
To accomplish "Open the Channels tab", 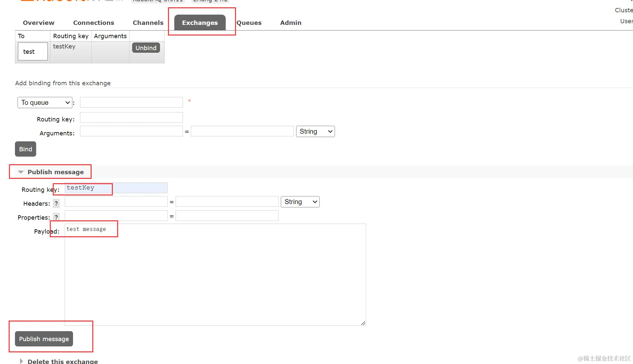I will pyautogui.click(x=148, y=23).
